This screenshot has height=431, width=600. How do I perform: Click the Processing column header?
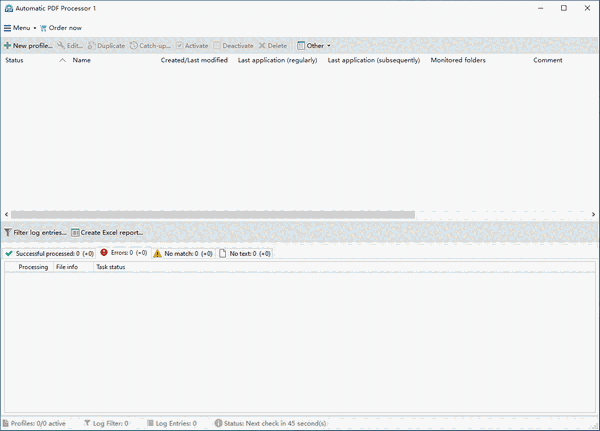point(33,267)
